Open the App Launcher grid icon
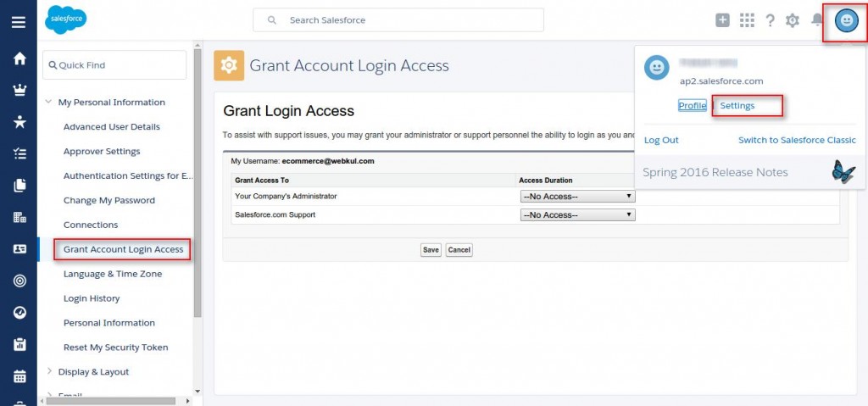Image resolution: width=868 pixels, height=406 pixels. click(x=747, y=20)
